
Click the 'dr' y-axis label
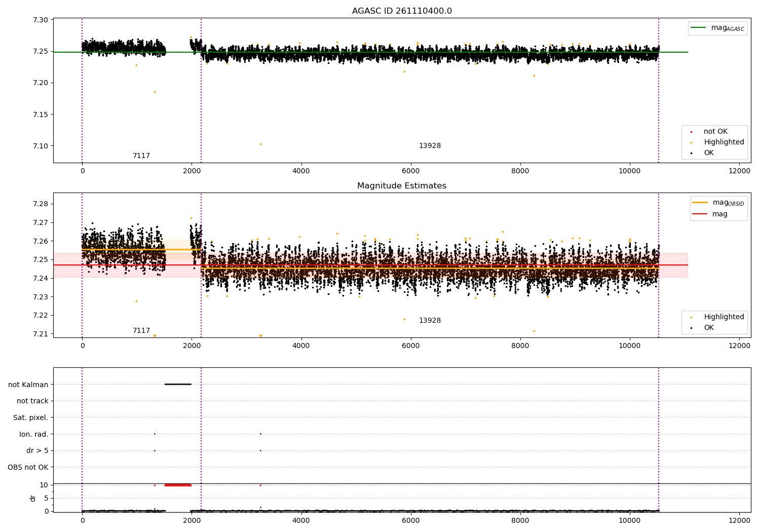[x=33, y=499]
